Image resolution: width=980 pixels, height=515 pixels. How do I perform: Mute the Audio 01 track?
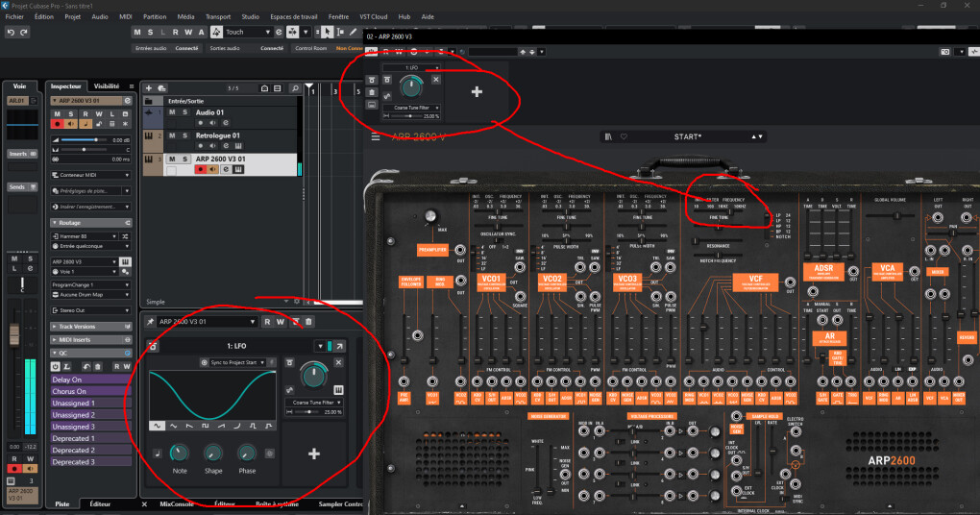coord(172,112)
